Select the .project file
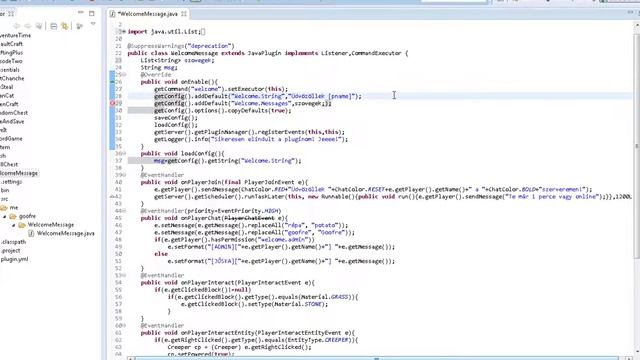 click(10, 251)
